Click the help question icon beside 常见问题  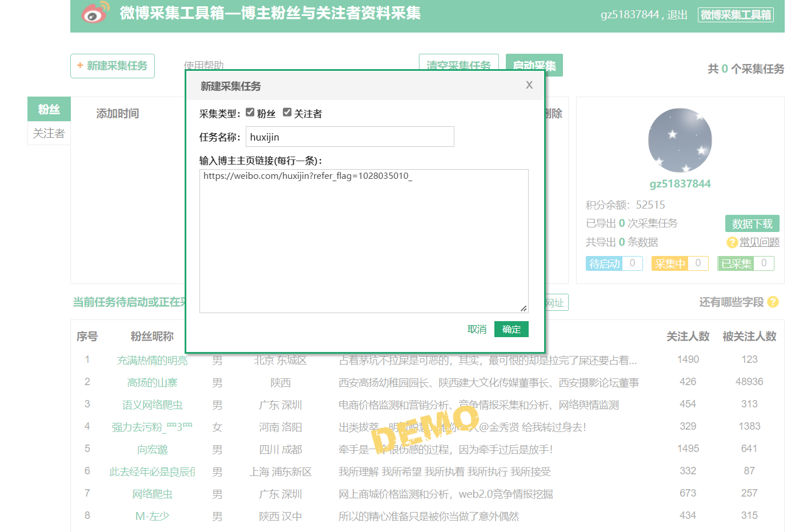732,242
